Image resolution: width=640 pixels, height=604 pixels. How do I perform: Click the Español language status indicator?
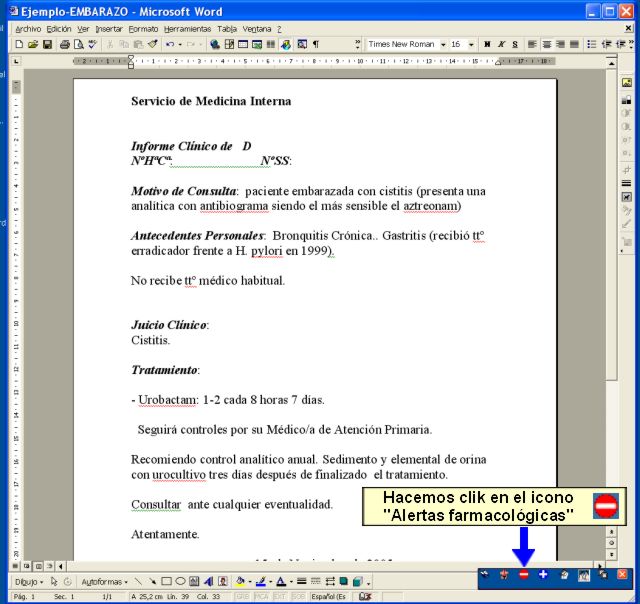[x=329, y=597]
